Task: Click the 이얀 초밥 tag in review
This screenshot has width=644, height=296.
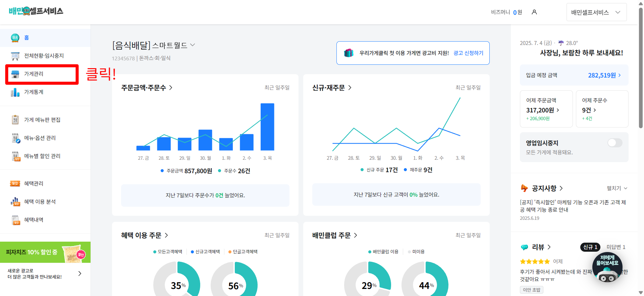Action: pyautogui.click(x=532, y=290)
